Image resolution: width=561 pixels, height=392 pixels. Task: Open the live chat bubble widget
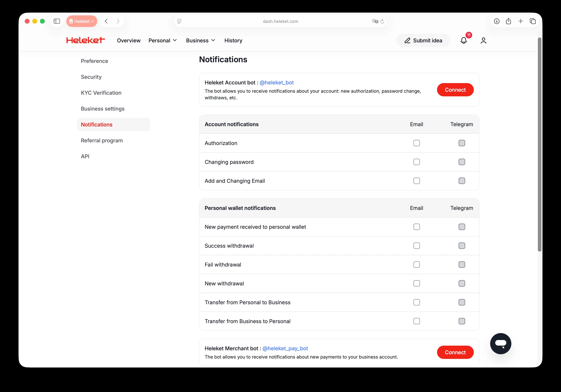click(x=500, y=343)
